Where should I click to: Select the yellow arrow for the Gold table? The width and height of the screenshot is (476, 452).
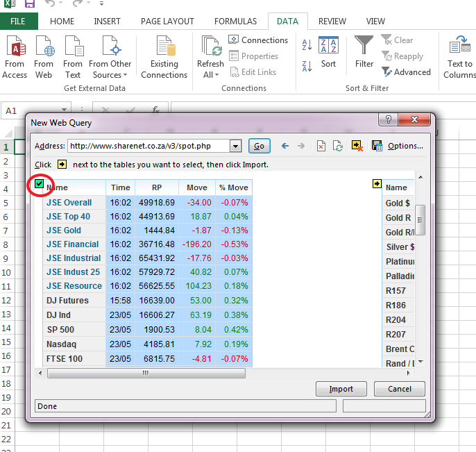(x=377, y=184)
